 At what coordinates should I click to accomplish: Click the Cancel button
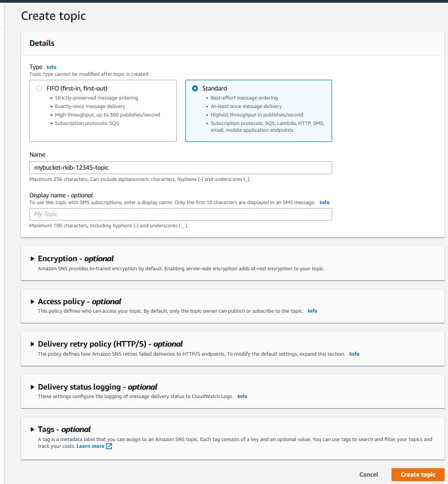click(x=368, y=474)
